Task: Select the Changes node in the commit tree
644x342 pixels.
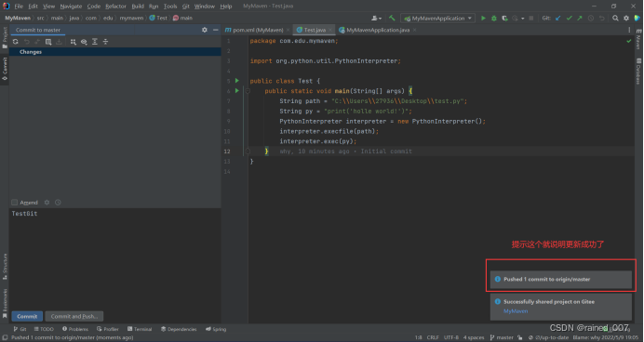Action: tap(115, 52)
